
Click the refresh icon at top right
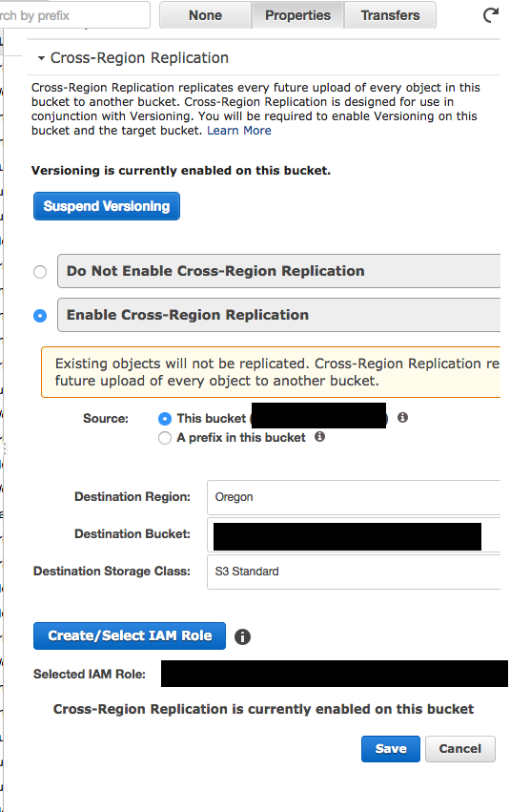[491, 15]
